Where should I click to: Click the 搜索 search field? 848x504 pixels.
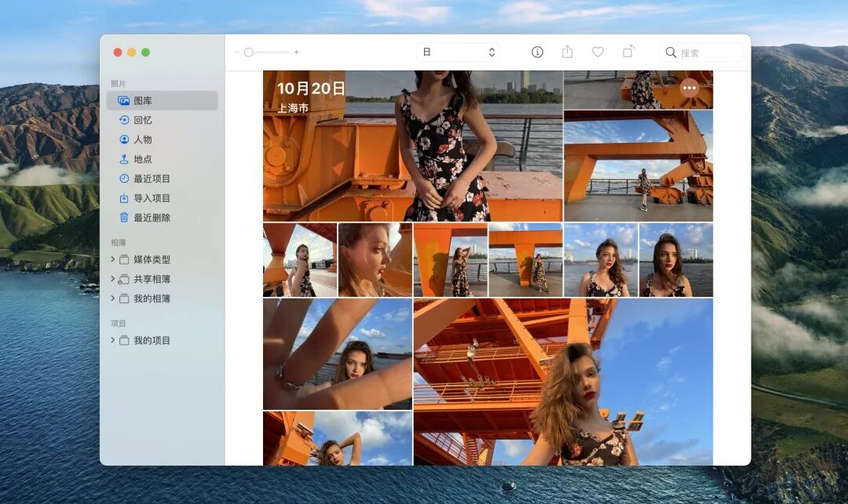tap(701, 53)
